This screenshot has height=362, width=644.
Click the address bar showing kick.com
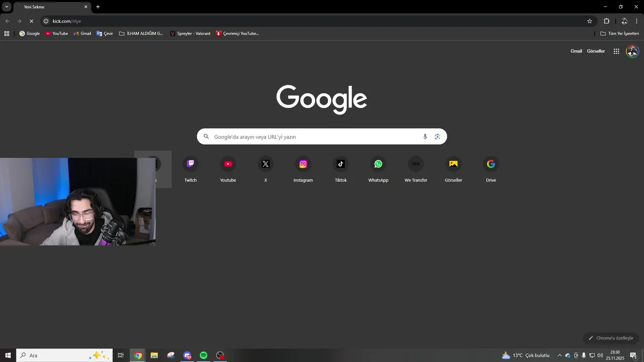pyautogui.click(x=317, y=21)
